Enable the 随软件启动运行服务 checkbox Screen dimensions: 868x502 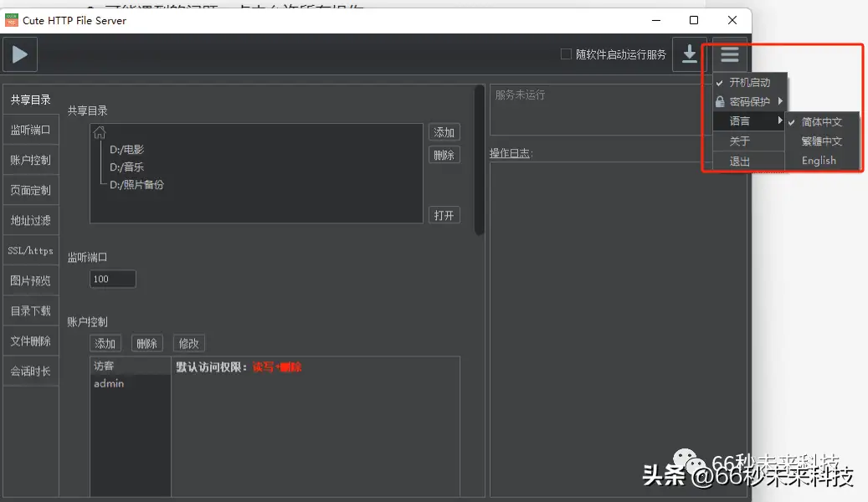pos(566,54)
